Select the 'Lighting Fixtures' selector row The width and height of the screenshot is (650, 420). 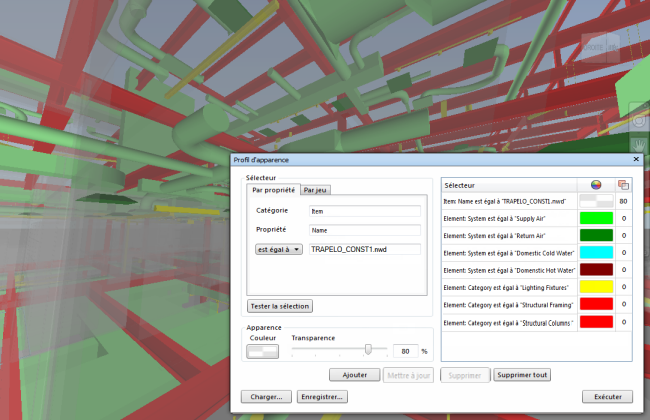pyautogui.click(x=536, y=287)
